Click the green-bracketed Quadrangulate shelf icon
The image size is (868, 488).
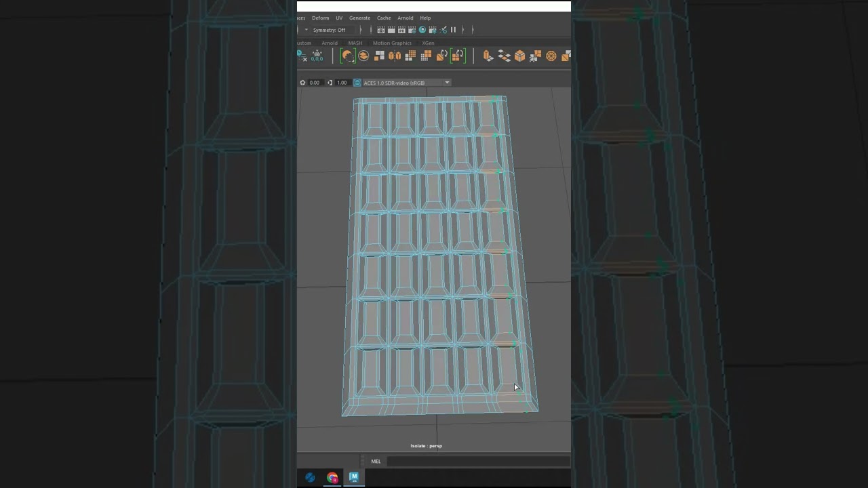pyautogui.click(x=458, y=56)
